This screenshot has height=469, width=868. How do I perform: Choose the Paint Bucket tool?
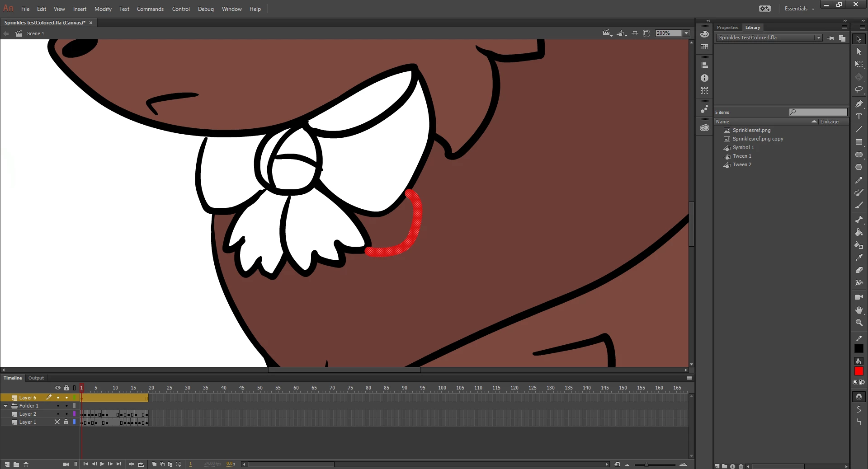pyautogui.click(x=859, y=232)
